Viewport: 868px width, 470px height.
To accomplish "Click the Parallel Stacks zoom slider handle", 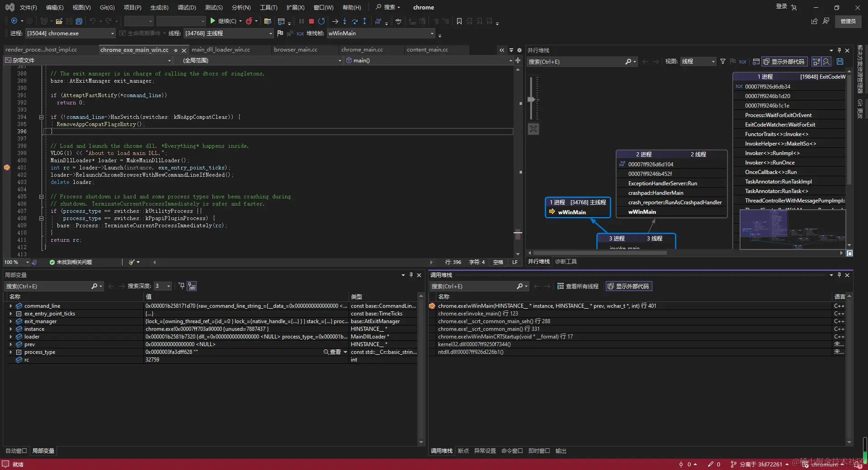I will [x=532, y=99].
